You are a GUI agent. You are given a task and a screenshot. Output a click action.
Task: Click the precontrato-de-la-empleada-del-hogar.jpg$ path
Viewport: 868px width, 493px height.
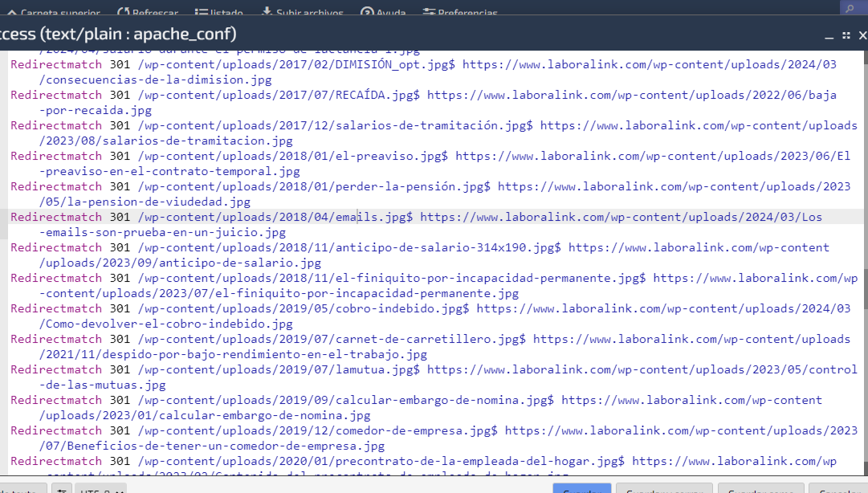381,460
